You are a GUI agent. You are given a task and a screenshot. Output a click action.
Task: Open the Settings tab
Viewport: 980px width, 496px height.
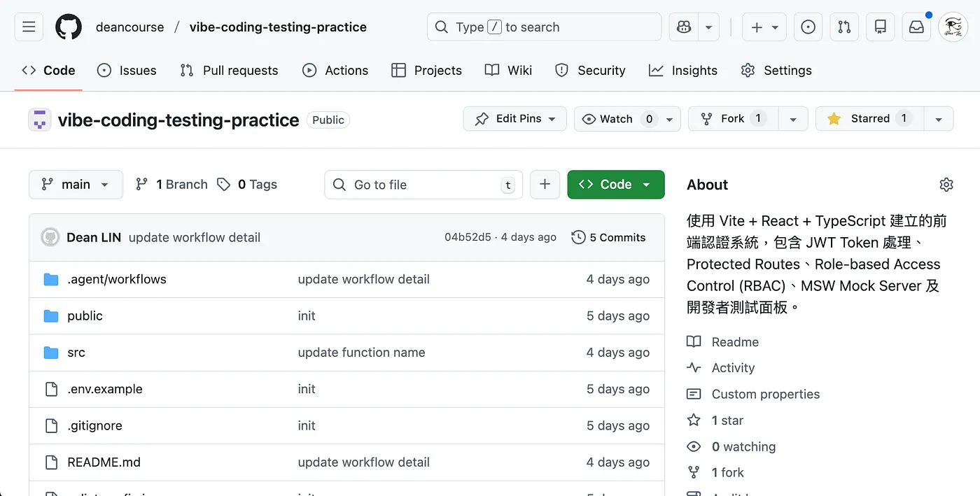(776, 70)
